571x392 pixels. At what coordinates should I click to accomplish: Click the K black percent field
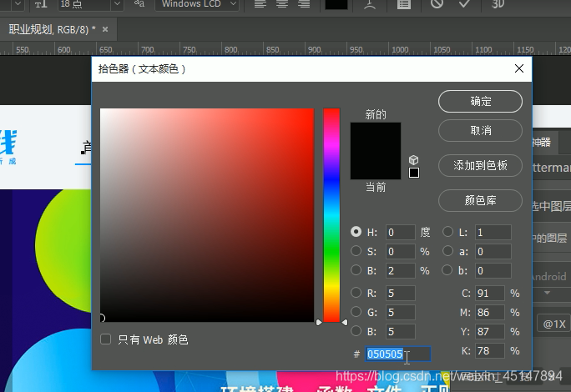pos(490,351)
